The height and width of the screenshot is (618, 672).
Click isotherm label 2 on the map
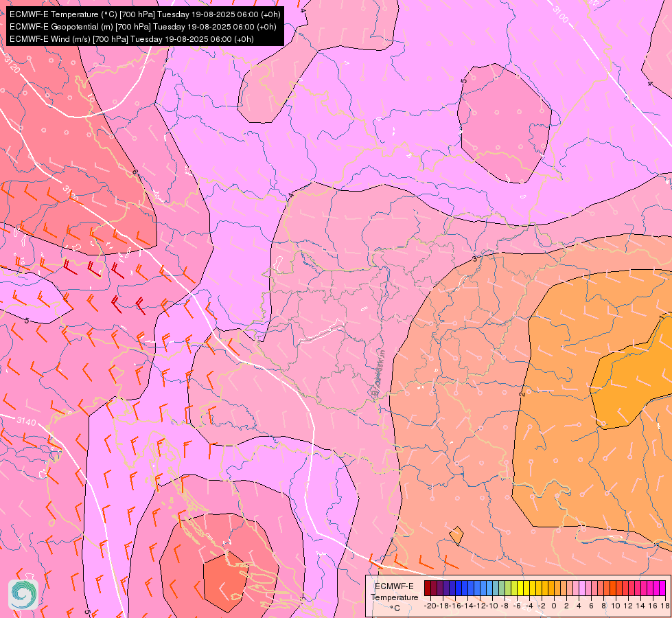click(x=522, y=393)
